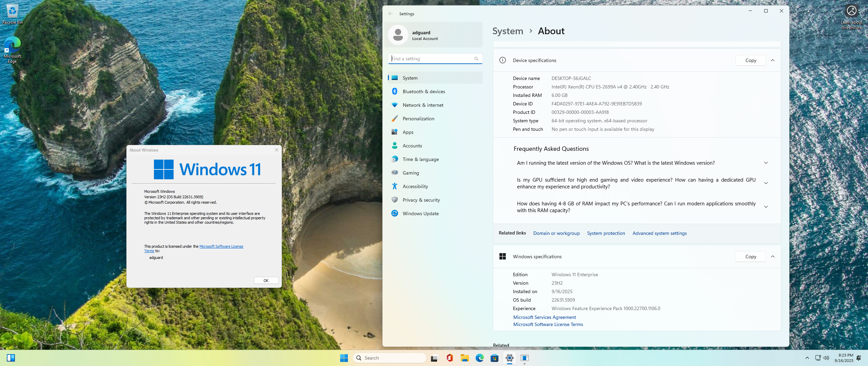This screenshot has height=366, width=868.
Task: Click the Version 23H2 value in Settings
Action: (x=557, y=283)
